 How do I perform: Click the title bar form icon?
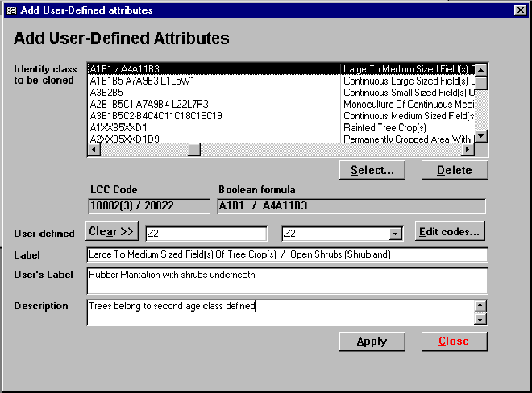click(10, 10)
